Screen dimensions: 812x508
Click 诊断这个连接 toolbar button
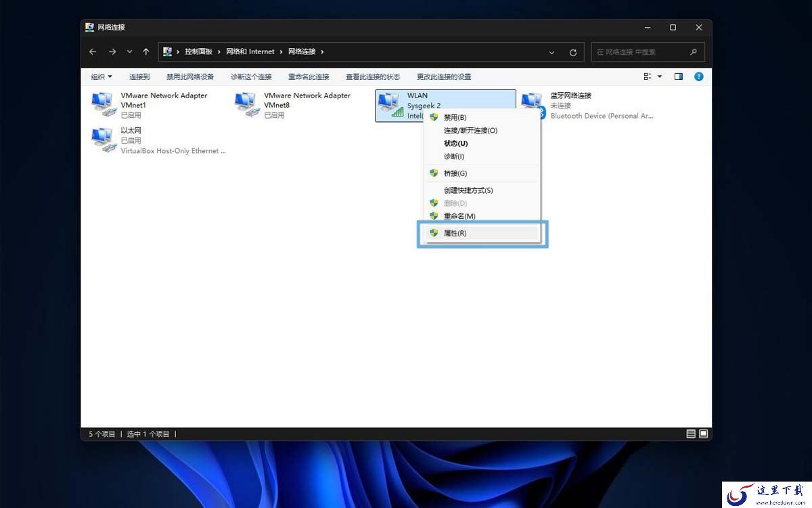click(251, 77)
